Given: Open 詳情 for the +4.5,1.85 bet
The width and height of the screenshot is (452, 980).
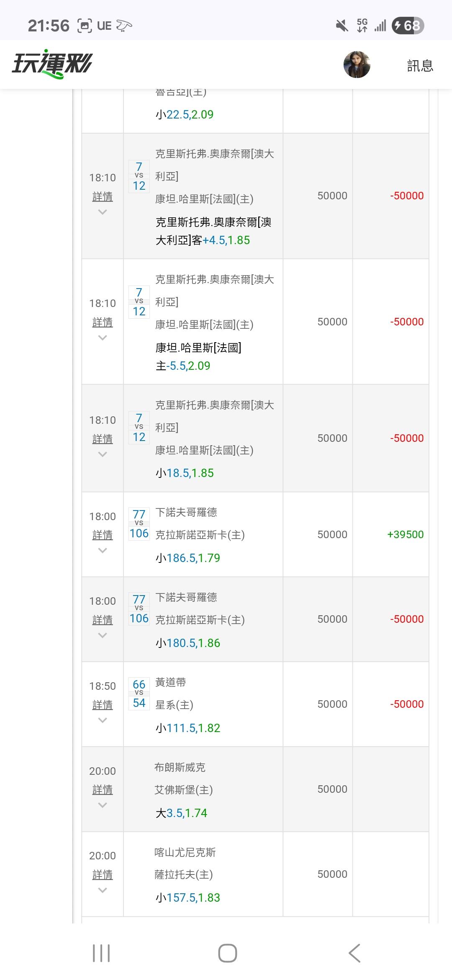Looking at the screenshot, I should point(103,196).
